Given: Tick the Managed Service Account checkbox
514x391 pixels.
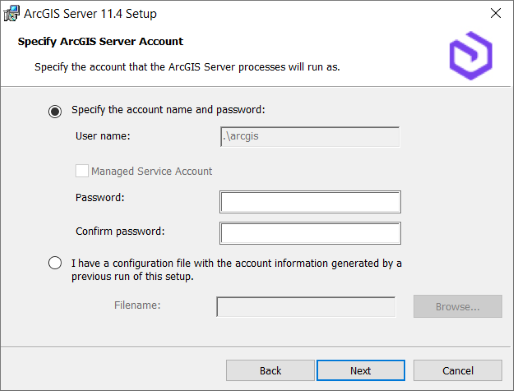Looking at the screenshot, I should coord(82,171).
